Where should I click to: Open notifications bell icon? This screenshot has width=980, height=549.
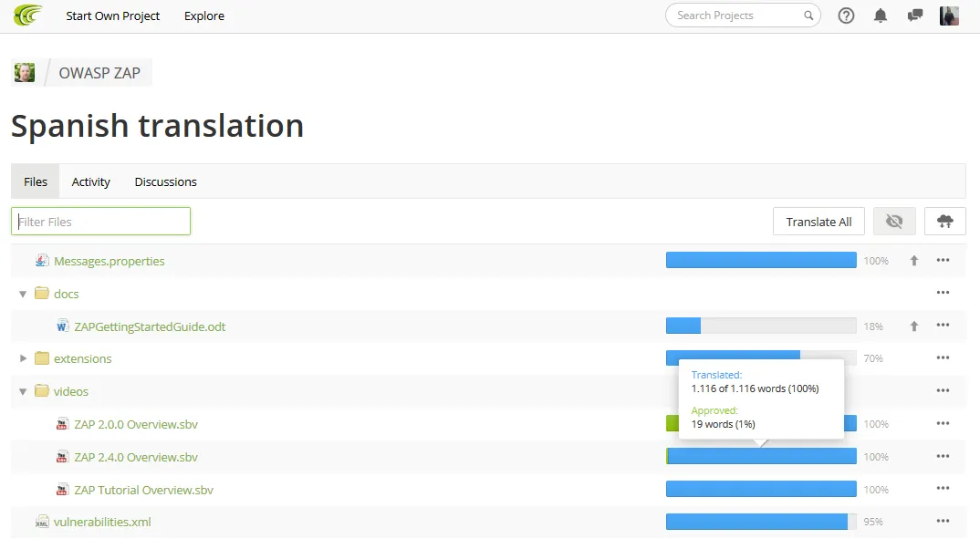(x=880, y=16)
